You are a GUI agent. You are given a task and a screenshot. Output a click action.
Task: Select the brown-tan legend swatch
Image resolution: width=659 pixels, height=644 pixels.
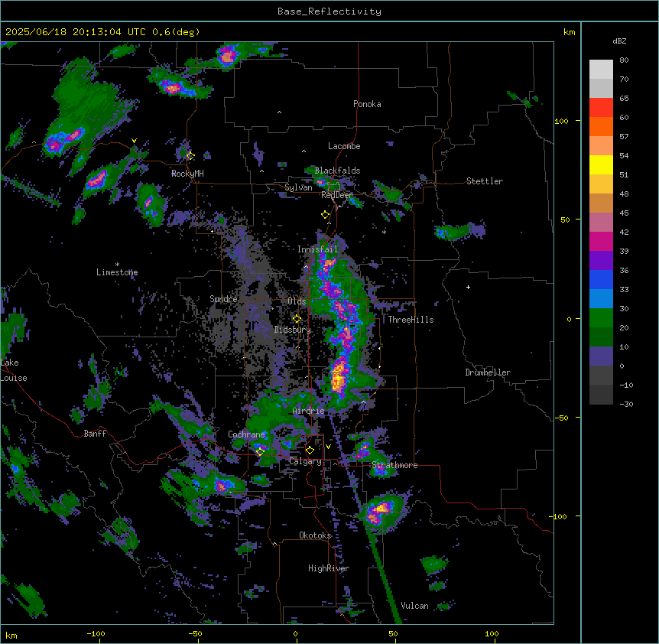pos(601,203)
